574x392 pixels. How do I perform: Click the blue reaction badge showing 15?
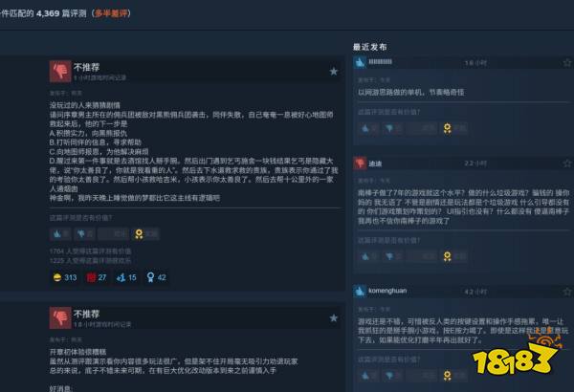coord(126,277)
